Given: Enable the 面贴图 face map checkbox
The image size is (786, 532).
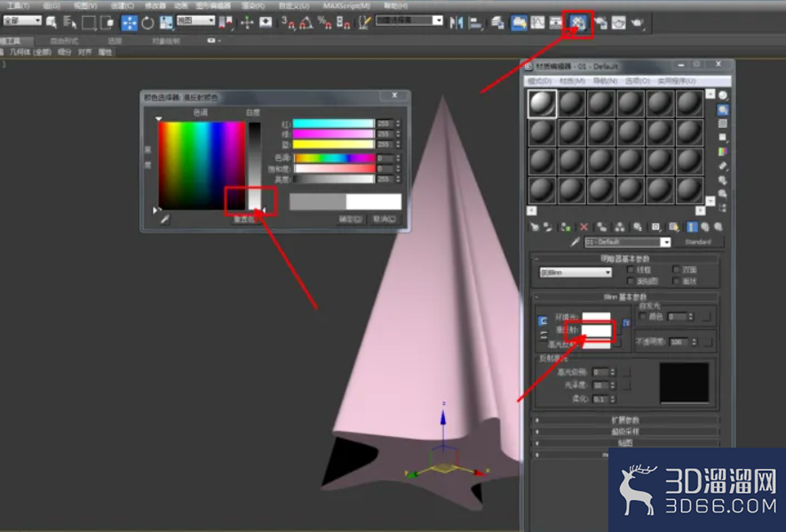Looking at the screenshot, I should tap(631, 282).
